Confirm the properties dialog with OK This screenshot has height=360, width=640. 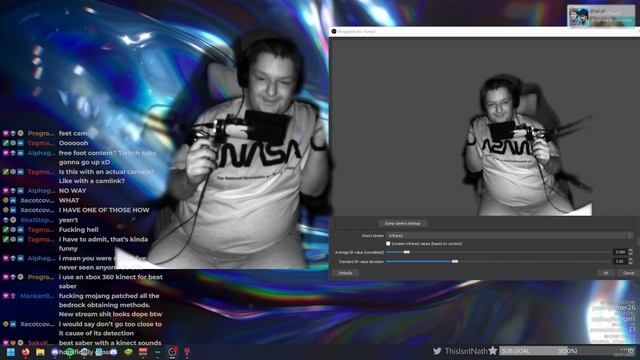(606, 273)
